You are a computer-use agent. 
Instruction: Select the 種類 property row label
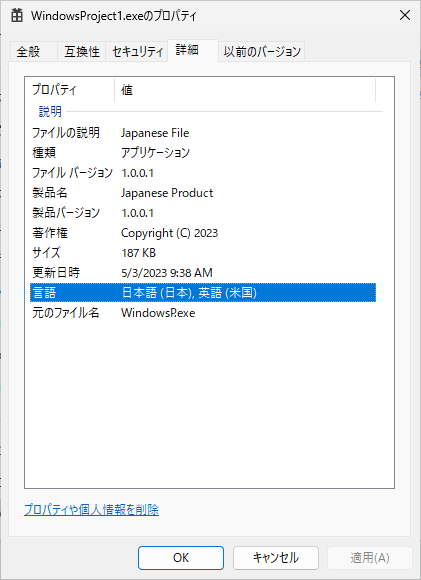point(44,153)
